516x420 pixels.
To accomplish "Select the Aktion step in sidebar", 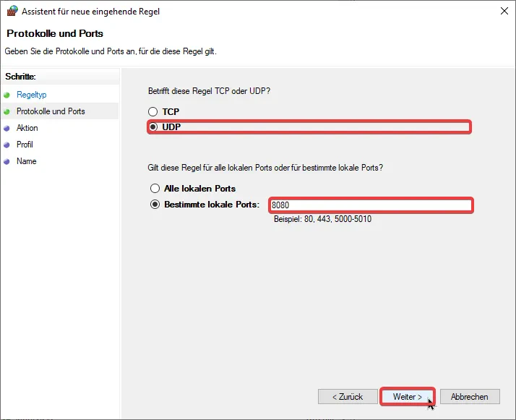I will point(27,128).
